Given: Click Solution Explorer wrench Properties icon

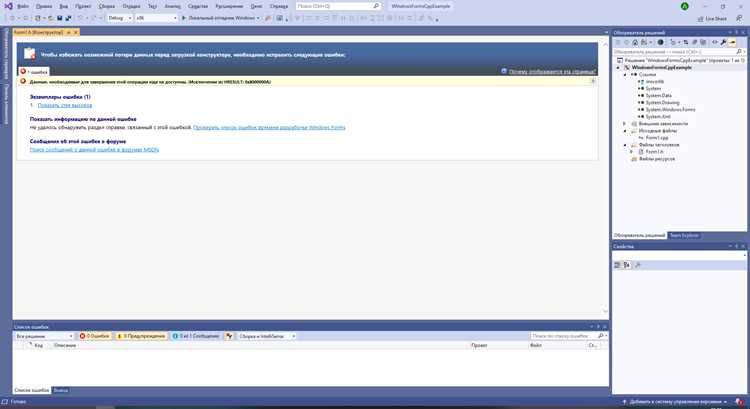Looking at the screenshot, I should (724, 42).
